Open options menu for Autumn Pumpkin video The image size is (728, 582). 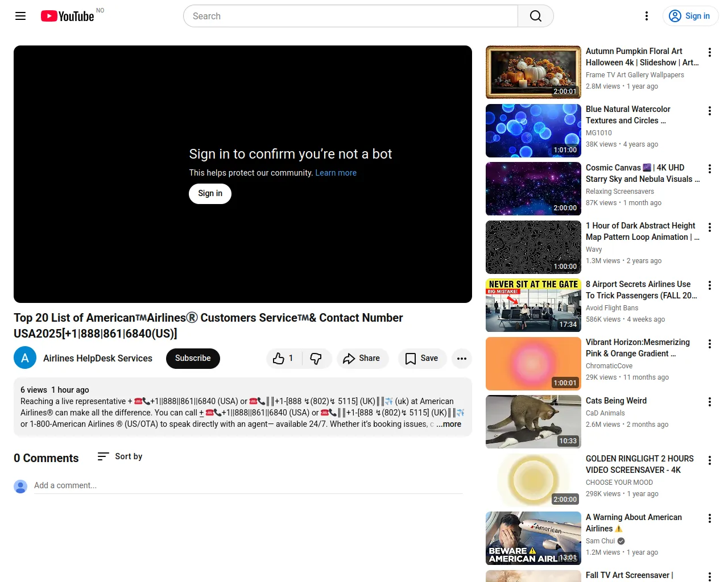coord(709,53)
